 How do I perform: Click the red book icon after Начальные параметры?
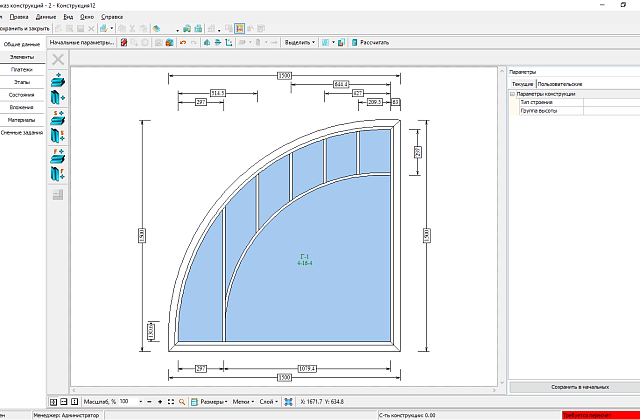pyautogui.click(x=124, y=42)
